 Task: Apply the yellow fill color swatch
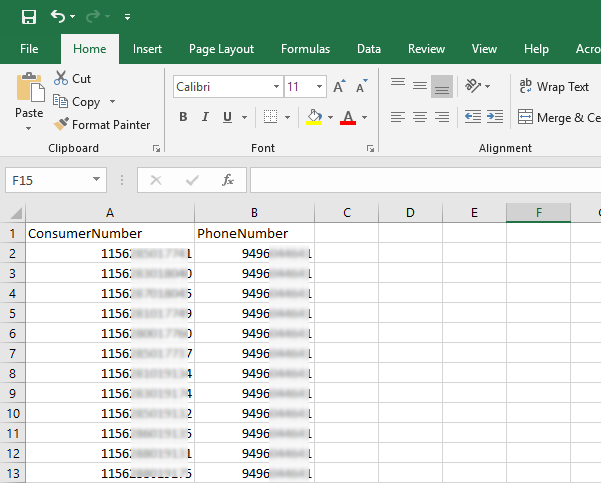click(x=314, y=117)
